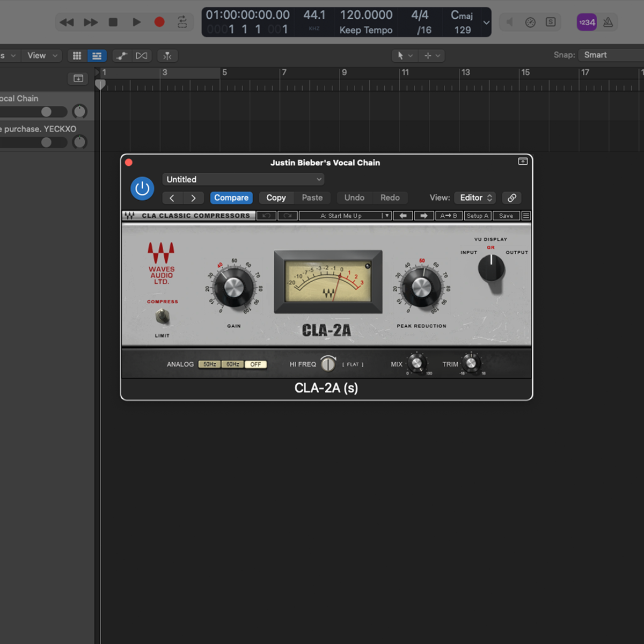The height and width of the screenshot is (644, 644).
Task: Toggle the plugin power bypass button
Action: point(142,188)
